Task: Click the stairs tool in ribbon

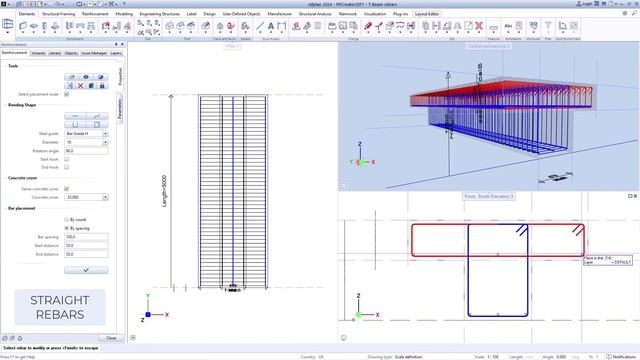Action: point(116,26)
